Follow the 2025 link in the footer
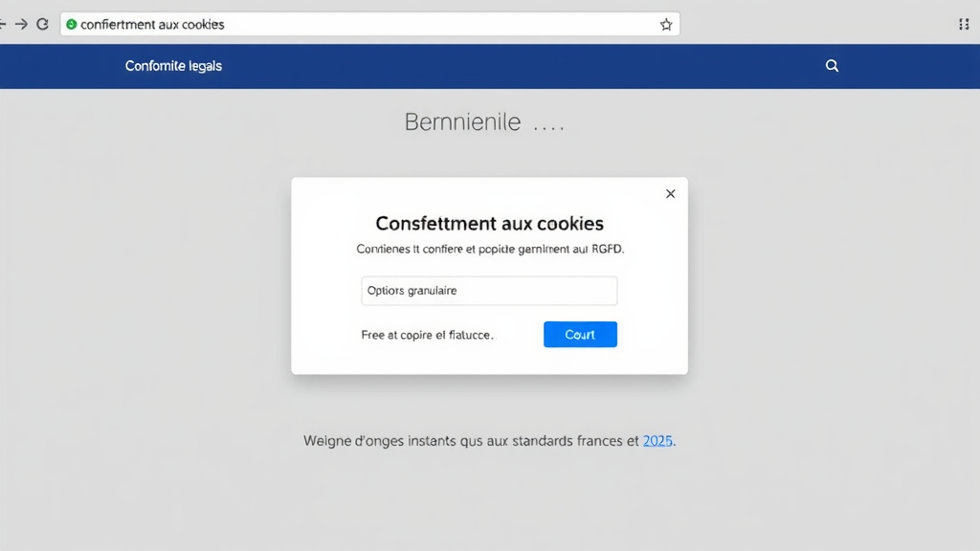 pyautogui.click(x=657, y=441)
